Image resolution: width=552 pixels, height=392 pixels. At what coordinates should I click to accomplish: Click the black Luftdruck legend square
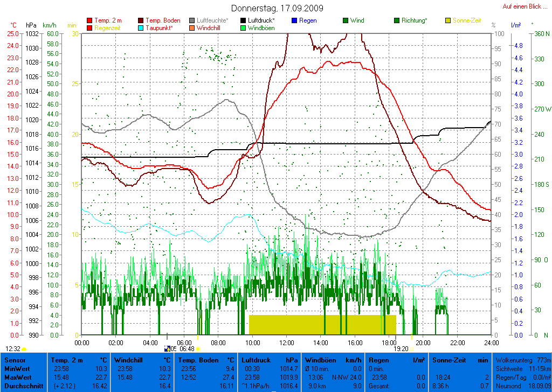pos(244,20)
